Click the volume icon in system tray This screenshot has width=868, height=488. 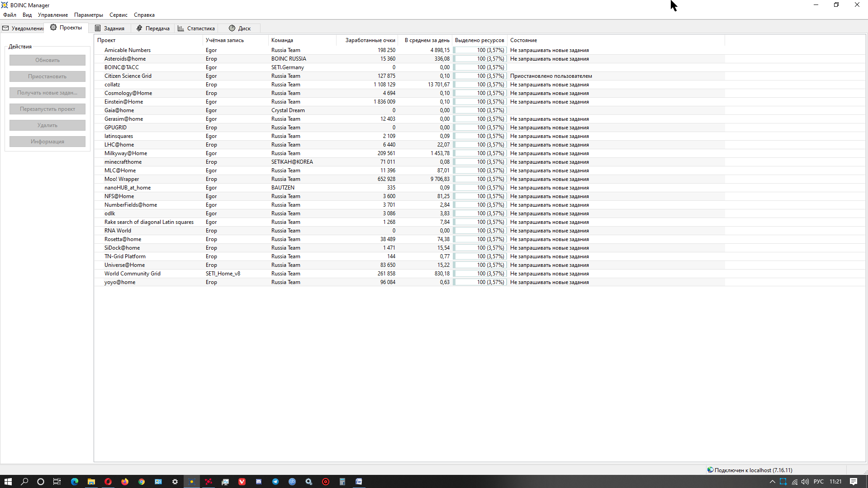805,482
